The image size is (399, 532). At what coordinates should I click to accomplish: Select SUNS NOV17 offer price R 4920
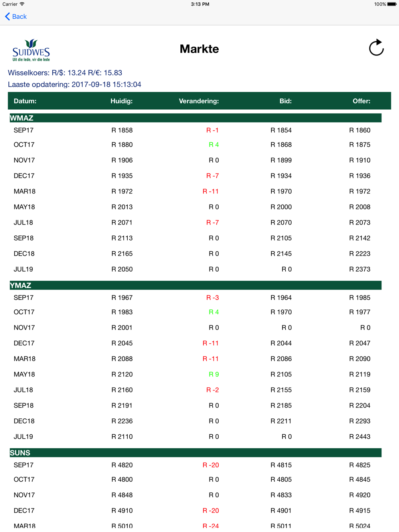tap(359, 495)
